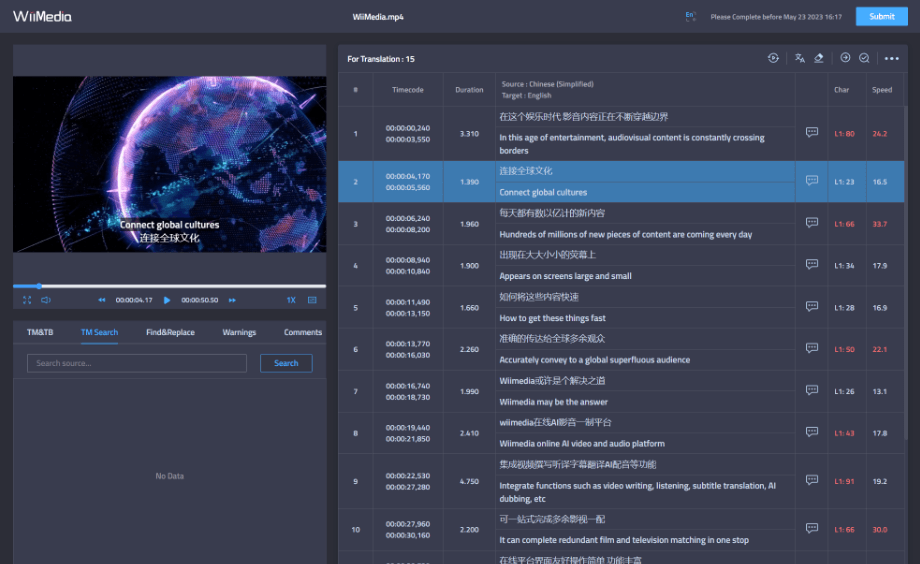This screenshot has width=920, height=564.
Task: Edit translation 'In this age of entertainment'
Action: 645,144
